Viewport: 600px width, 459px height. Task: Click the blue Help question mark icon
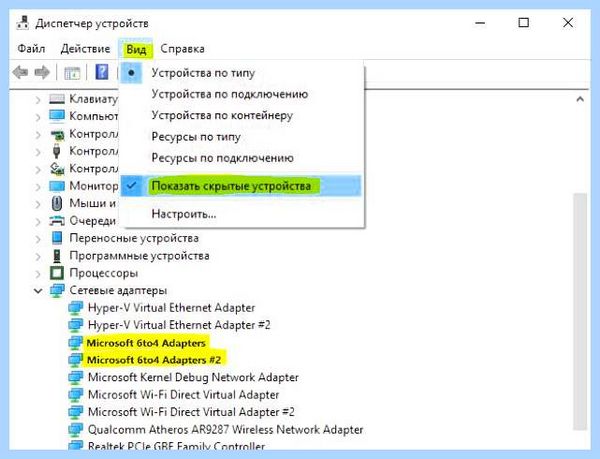tap(102, 72)
